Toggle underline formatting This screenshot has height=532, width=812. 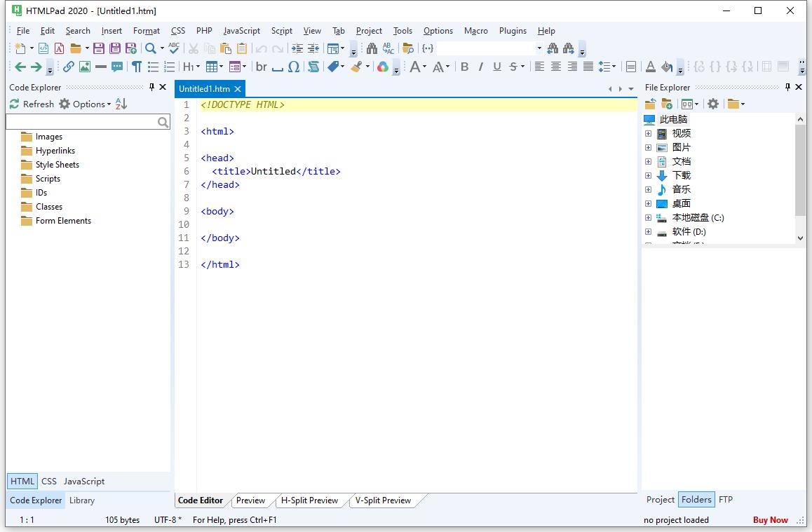tap(496, 67)
